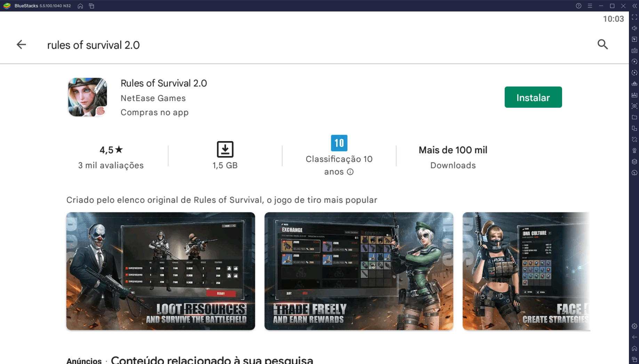Open the DNA Culture screenshot

click(x=526, y=271)
